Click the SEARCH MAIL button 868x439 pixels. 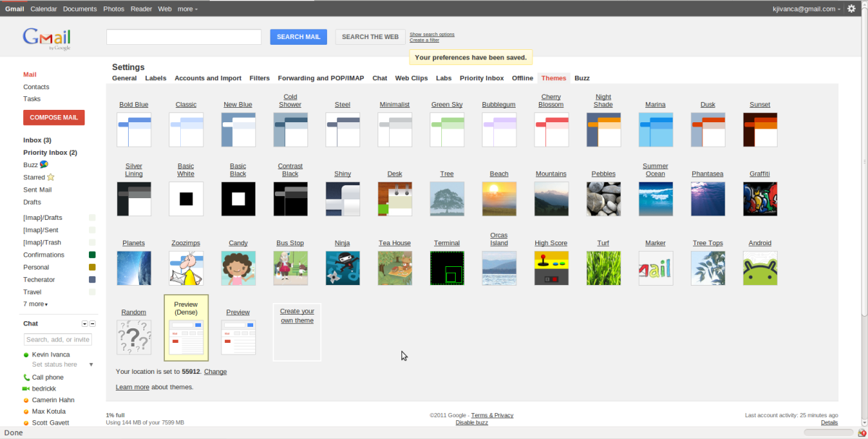(x=299, y=37)
